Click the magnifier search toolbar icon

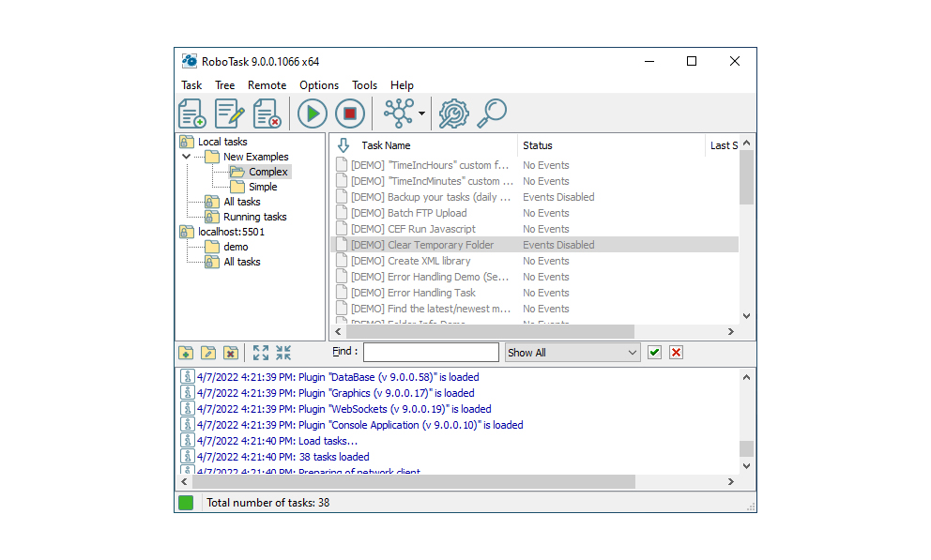point(492,114)
